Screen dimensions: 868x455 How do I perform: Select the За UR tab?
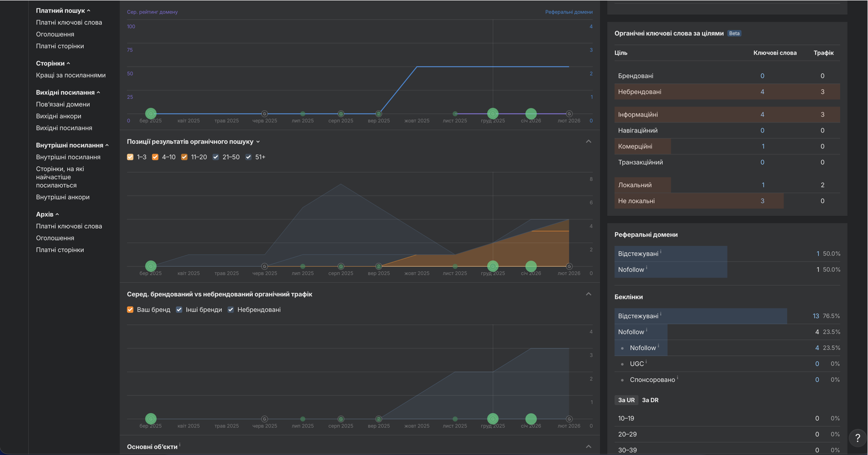pos(626,400)
